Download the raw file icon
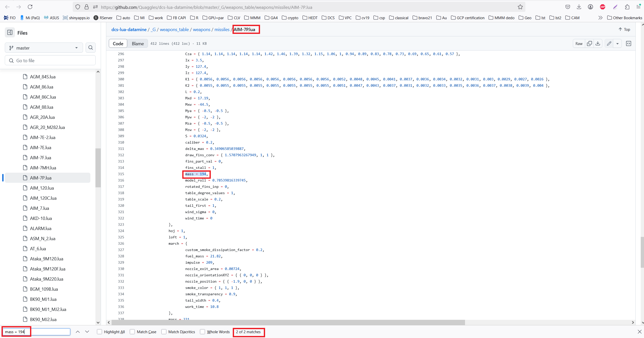The width and height of the screenshot is (644, 338). pyautogui.click(x=598, y=43)
